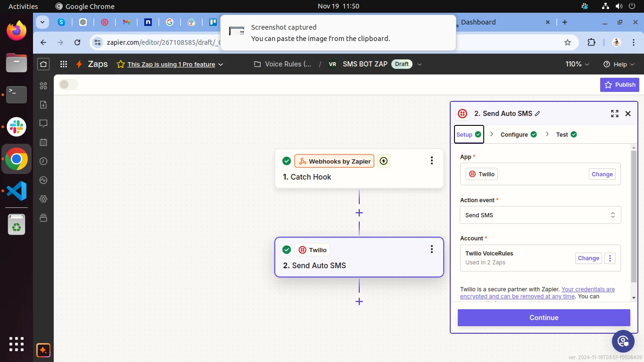The height and width of the screenshot is (362, 644).
Task: Open the Zapier home icon
Action: tap(43, 64)
